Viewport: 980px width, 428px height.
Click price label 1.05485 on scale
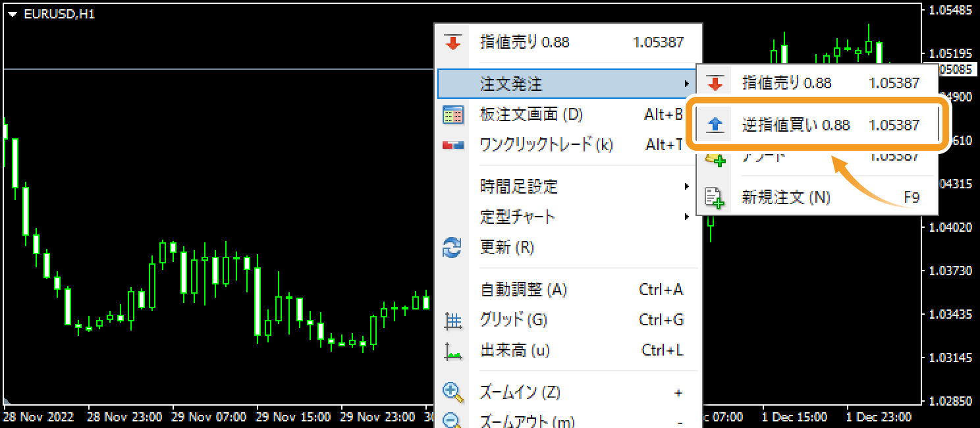pos(951,11)
